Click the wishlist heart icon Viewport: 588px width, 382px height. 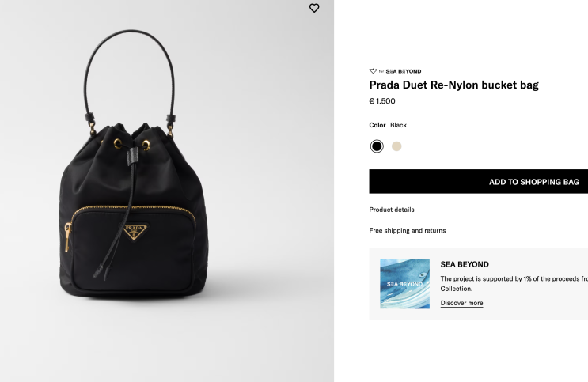[314, 8]
